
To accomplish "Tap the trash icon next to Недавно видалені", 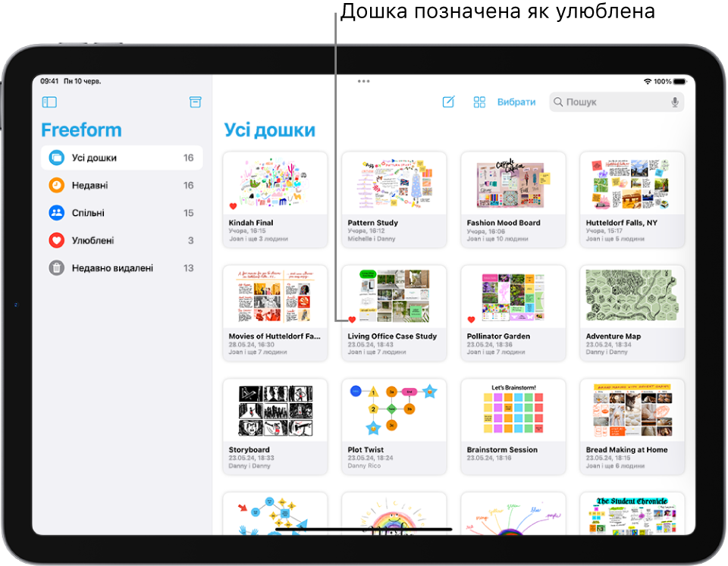I will point(57,267).
